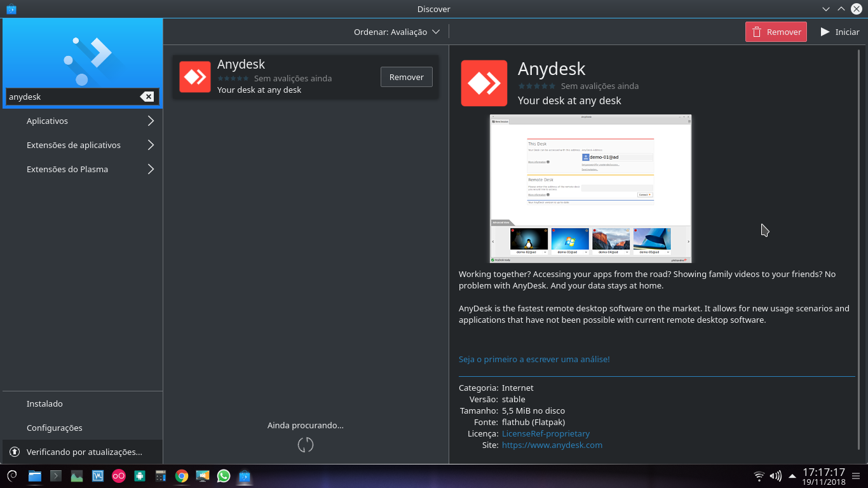Viewport: 868px width, 488px height.
Task: Click the red Remover button in the toolbar
Action: coord(776,32)
